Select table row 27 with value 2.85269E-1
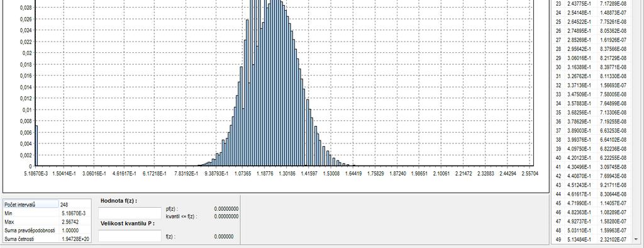This screenshot has width=644, height=248. (591, 40)
